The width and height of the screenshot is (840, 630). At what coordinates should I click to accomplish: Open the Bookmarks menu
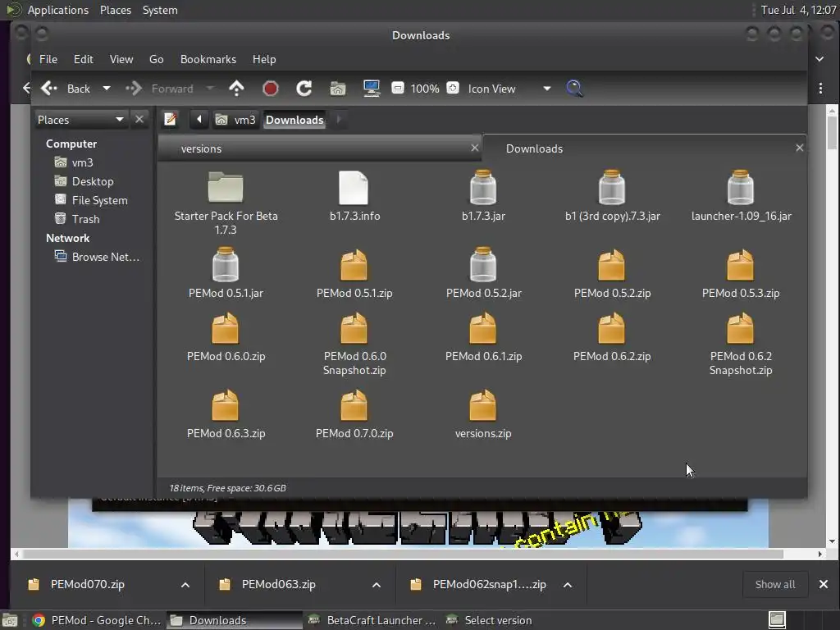pos(208,59)
